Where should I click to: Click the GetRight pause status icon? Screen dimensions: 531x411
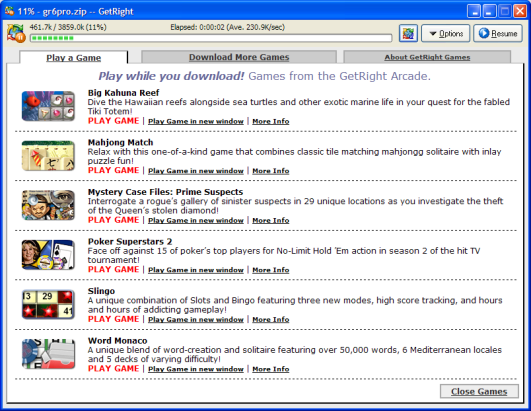(16, 34)
